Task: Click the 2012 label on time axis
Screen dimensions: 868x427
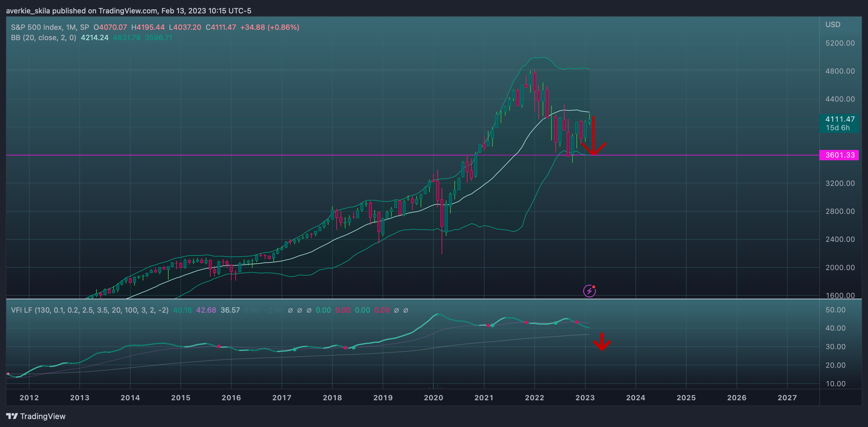Action: tap(29, 398)
